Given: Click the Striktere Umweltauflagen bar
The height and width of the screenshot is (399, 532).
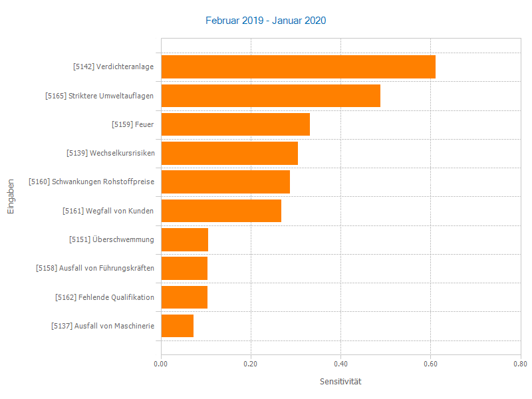Looking at the screenshot, I should click(271, 96).
